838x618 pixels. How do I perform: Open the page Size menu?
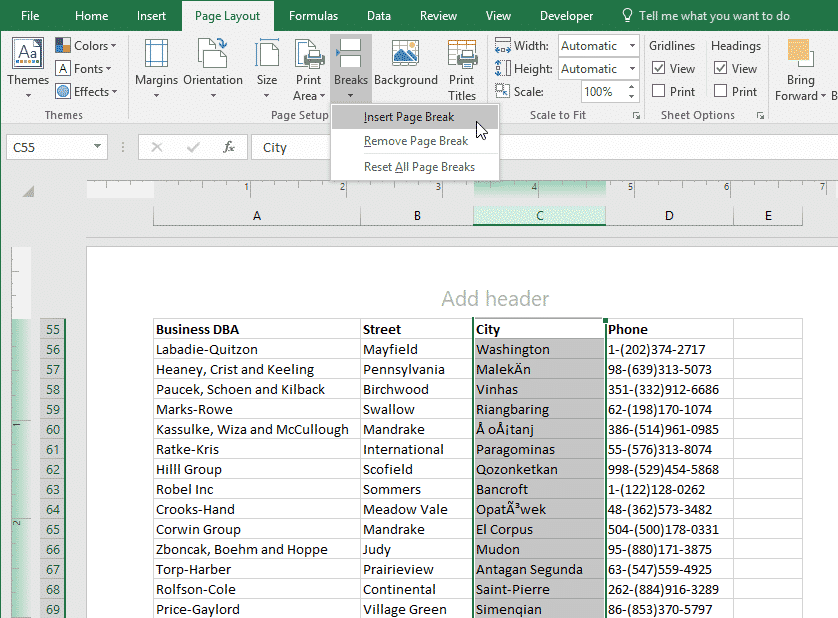[267, 68]
